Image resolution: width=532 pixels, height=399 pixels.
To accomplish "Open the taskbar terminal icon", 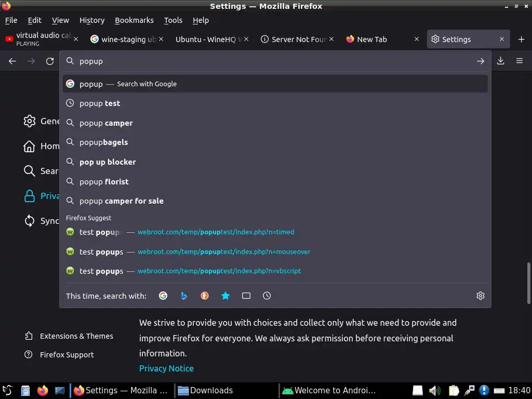I will [x=60, y=391].
